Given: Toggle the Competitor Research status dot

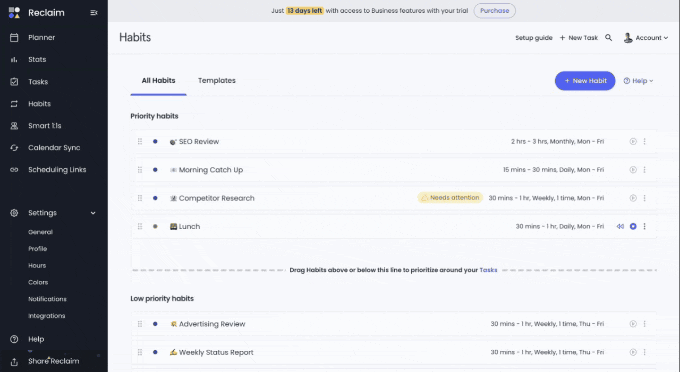Looking at the screenshot, I should [155, 198].
